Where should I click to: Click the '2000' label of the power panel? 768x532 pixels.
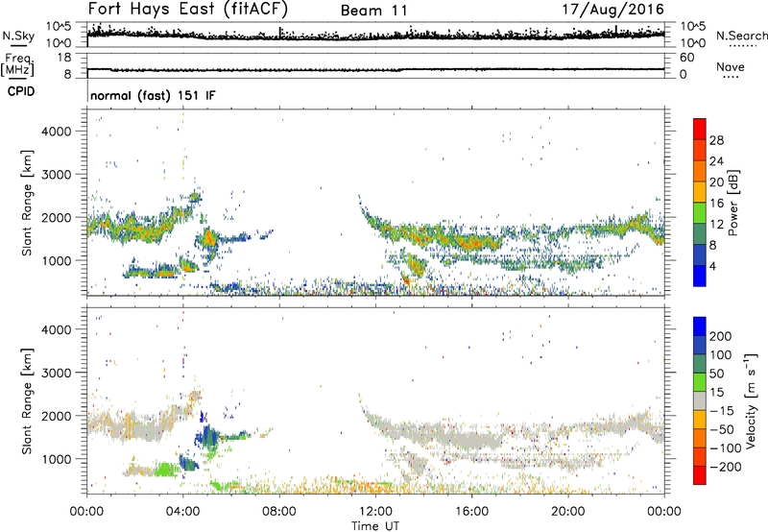[56, 217]
